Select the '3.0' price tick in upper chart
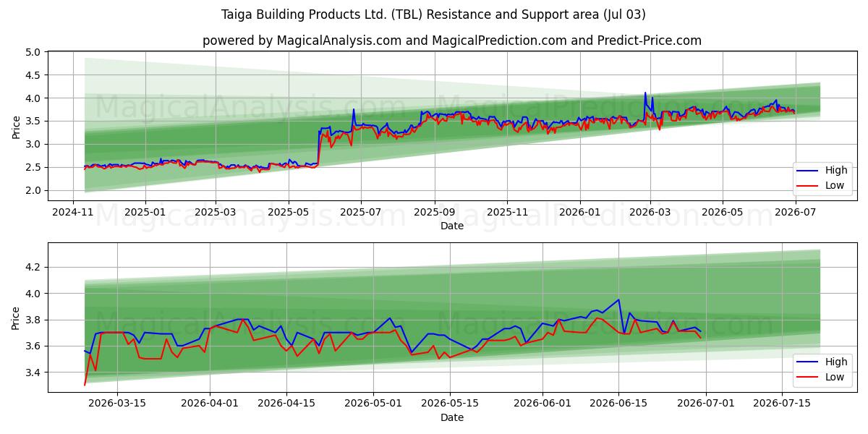Image resolution: width=868 pixels, height=434 pixels. point(33,145)
